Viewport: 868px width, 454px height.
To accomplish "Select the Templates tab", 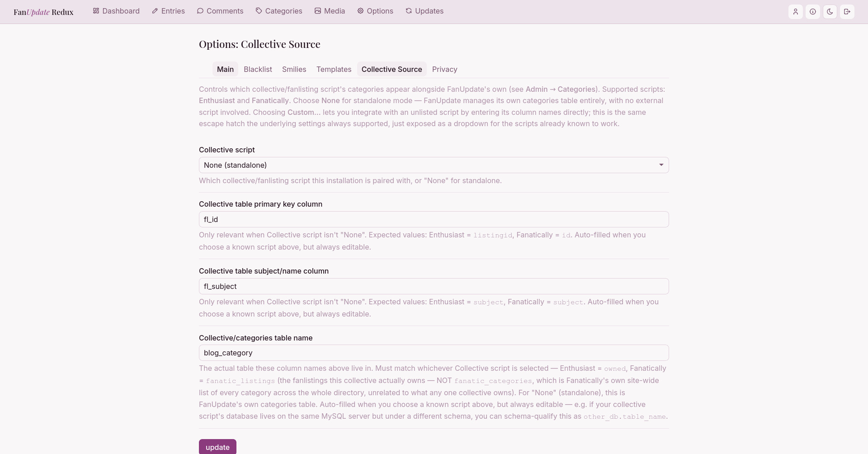I will pos(334,69).
